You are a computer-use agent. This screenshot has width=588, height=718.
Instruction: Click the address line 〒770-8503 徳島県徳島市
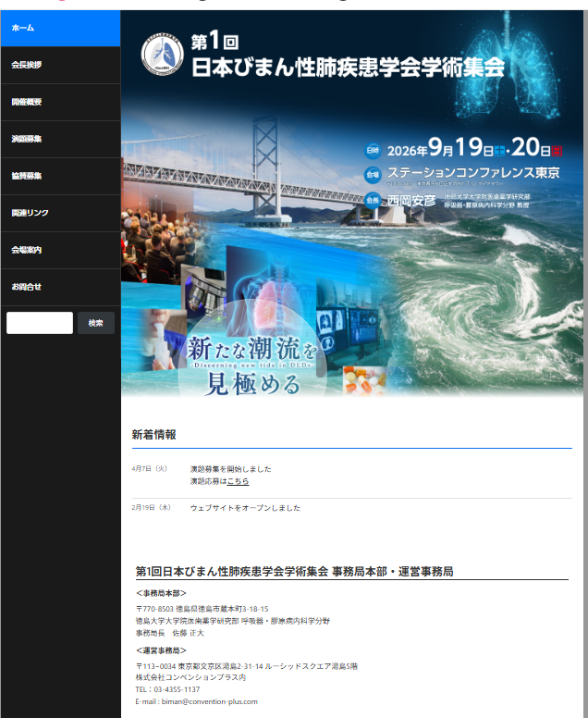202,609
